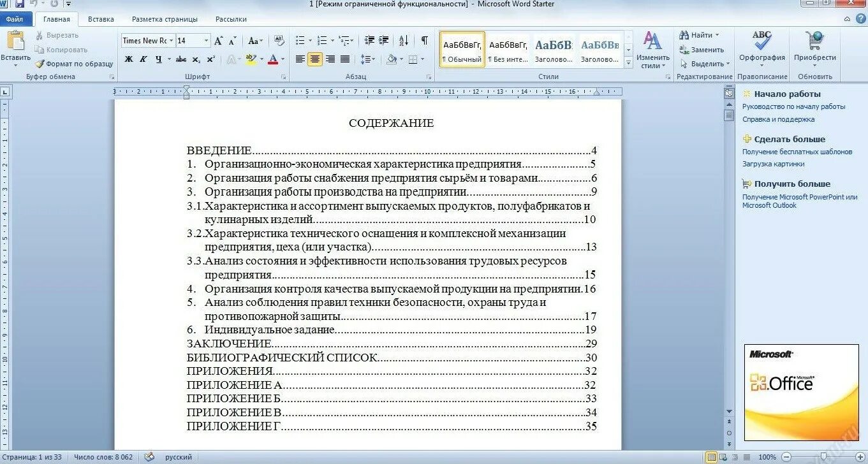This screenshot has width=868, height=464.
Task: Toggle center alignment button
Action: coord(315,59)
